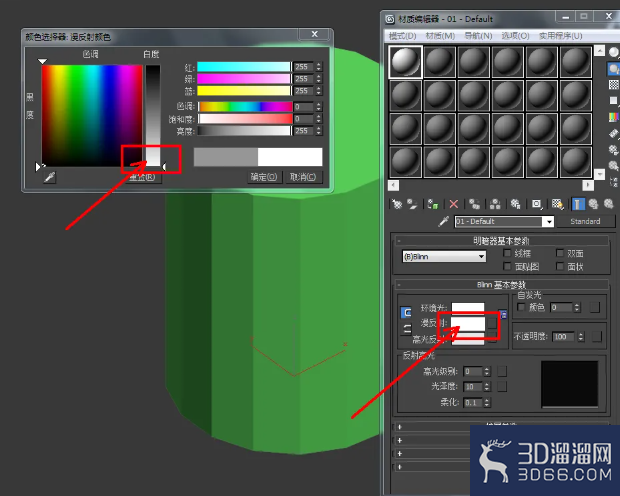The height and width of the screenshot is (496, 620).
Task: Enable the 双面 checkbox
Action: click(560, 253)
